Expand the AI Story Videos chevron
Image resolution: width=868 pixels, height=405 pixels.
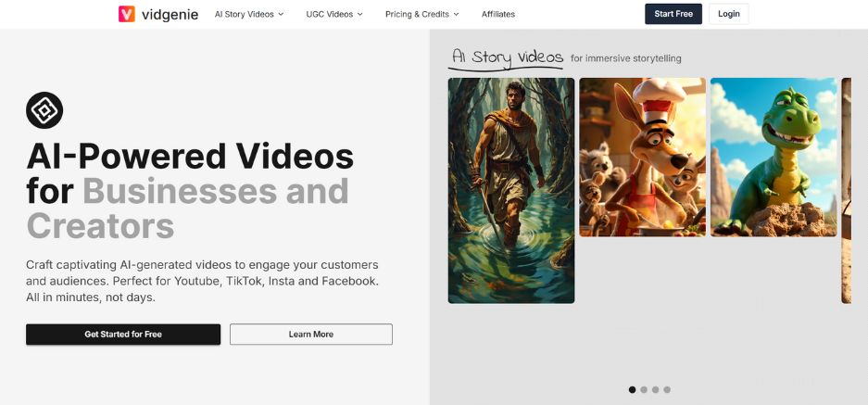281,15
